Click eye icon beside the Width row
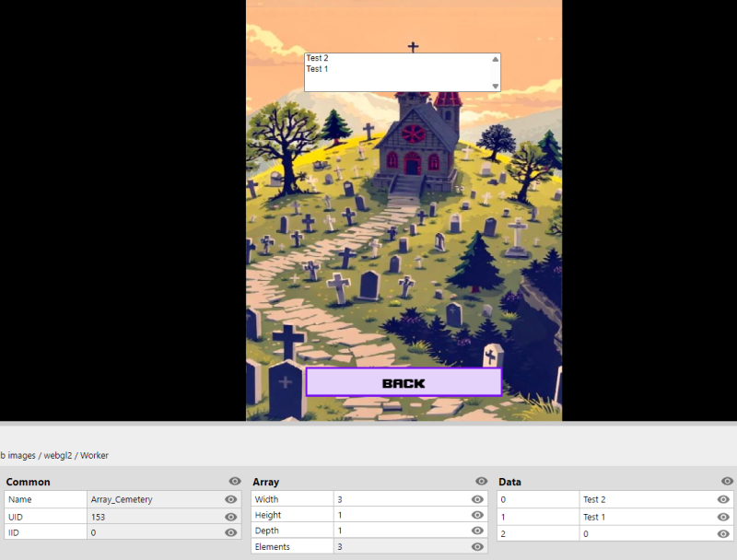The width and height of the screenshot is (737, 560). click(477, 499)
